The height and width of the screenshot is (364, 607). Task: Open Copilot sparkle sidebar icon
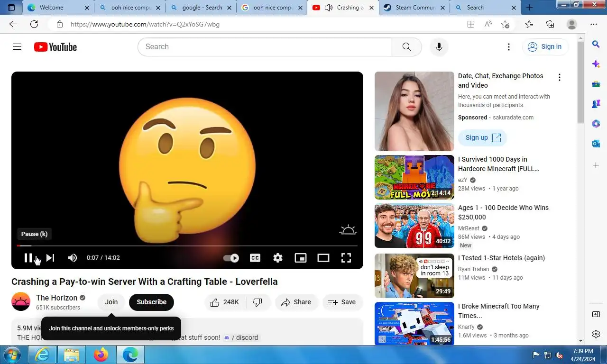tap(596, 64)
